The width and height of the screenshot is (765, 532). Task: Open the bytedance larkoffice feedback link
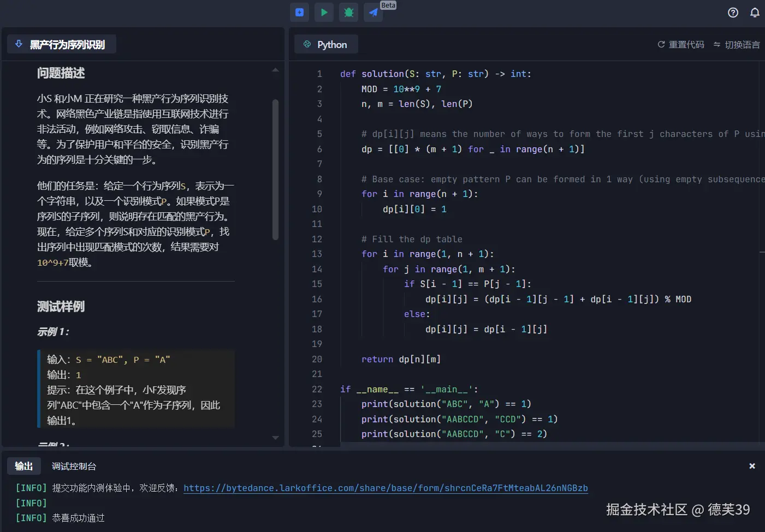(386, 488)
